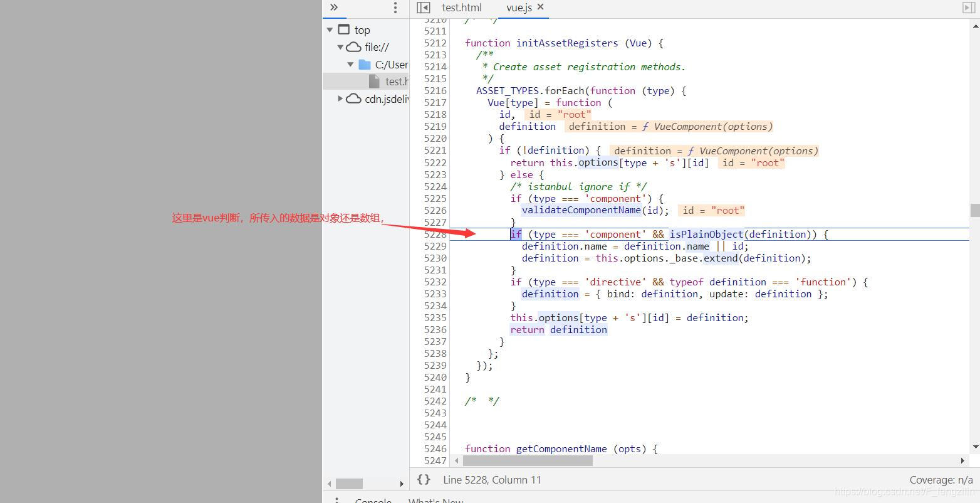Set breakpoint on line number 5228
980x503 pixels.
[435, 235]
